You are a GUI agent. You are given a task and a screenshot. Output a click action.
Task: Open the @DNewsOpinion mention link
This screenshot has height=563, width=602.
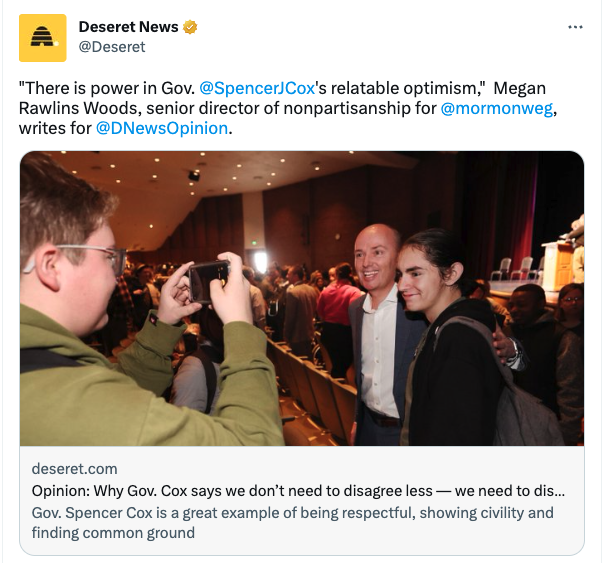pyautogui.click(x=162, y=128)
